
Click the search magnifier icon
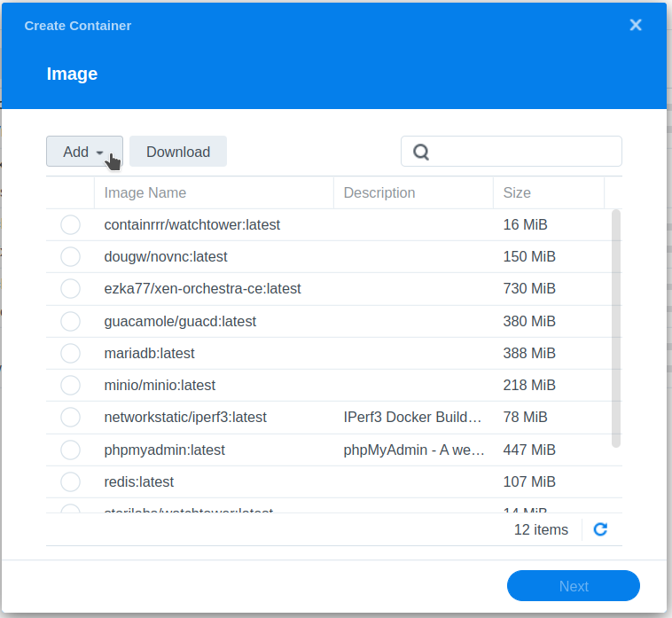[421, 152]
